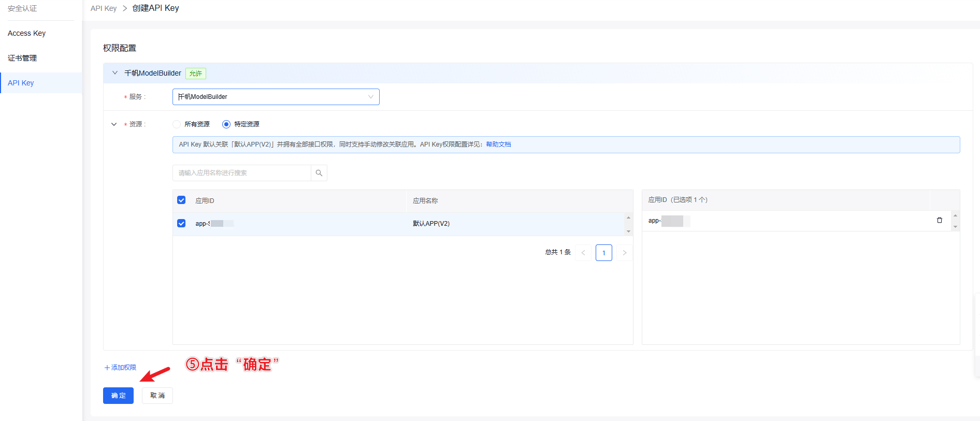Select API Key sidebar item

[x=41, y=83]
